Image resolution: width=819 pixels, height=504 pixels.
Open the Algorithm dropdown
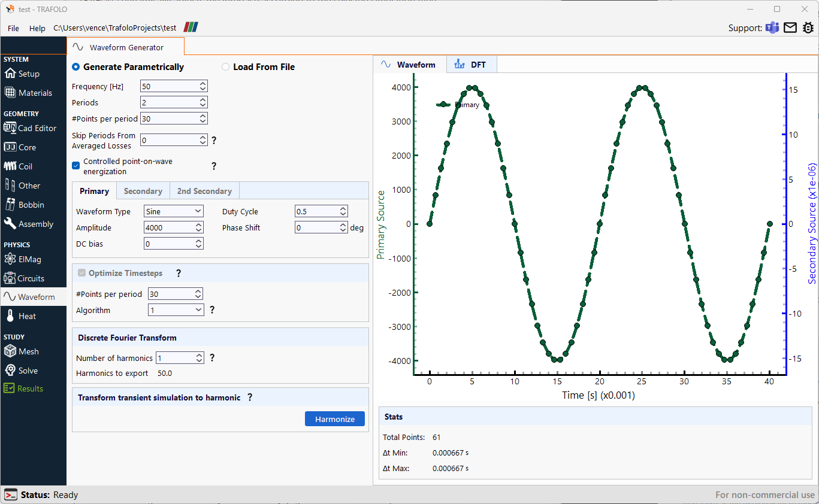[x=176, y=310]
